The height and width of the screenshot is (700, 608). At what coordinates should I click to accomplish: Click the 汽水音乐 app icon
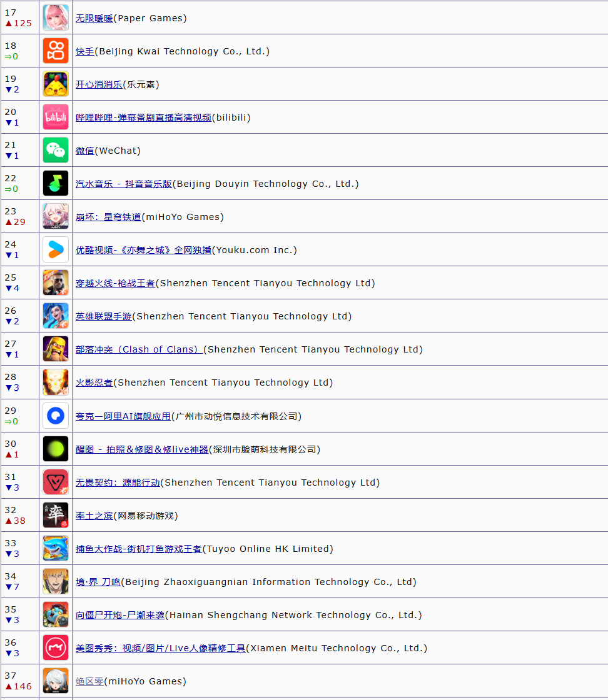(x=56, y=183)
